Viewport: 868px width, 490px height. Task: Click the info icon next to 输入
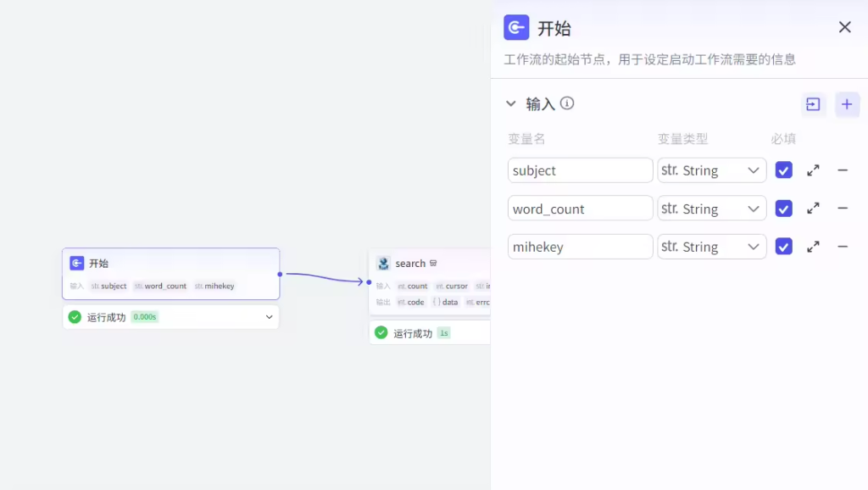(x=567, y=103)
